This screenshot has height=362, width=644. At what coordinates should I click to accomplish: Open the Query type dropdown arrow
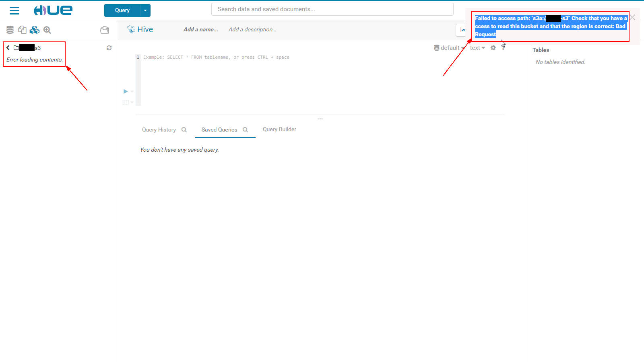tap(144, 10)
